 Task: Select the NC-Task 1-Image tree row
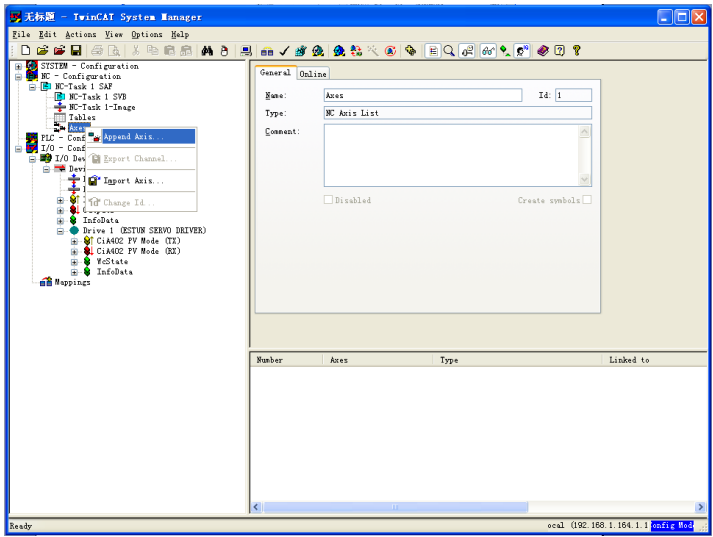point(95,107)
